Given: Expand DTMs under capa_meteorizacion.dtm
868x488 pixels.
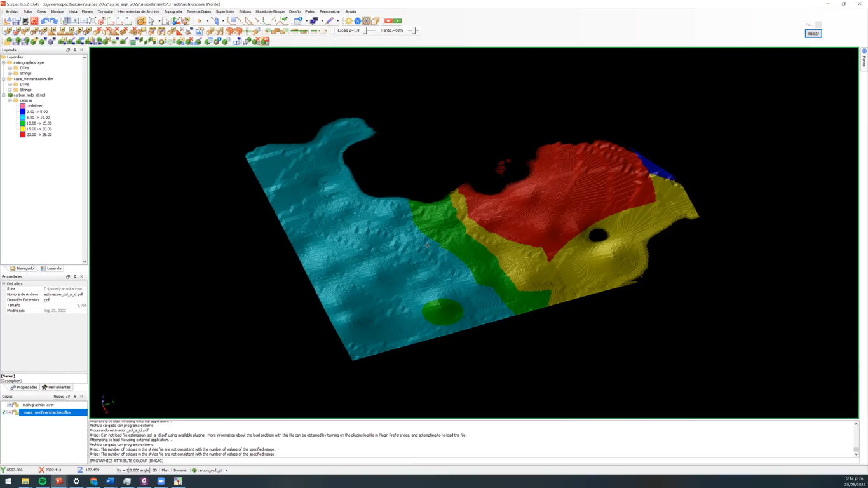Looking at the screenshot, I should tap(10, 84).
